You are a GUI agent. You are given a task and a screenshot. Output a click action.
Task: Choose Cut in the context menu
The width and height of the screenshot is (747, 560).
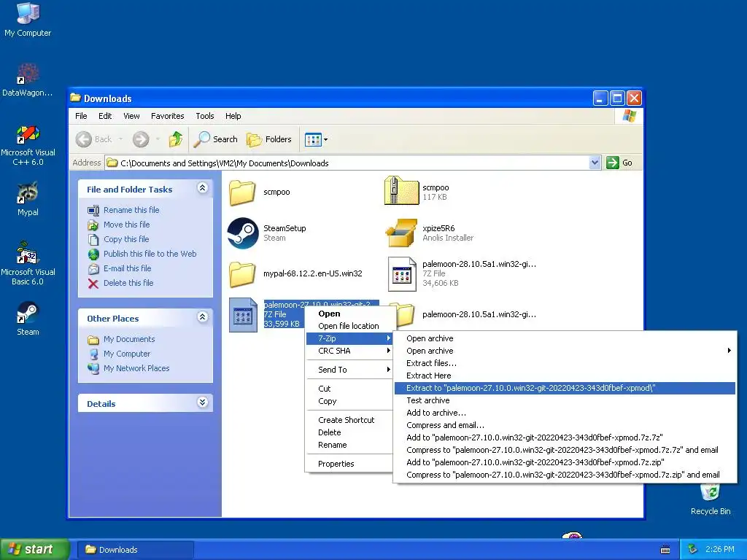point(349,389)
